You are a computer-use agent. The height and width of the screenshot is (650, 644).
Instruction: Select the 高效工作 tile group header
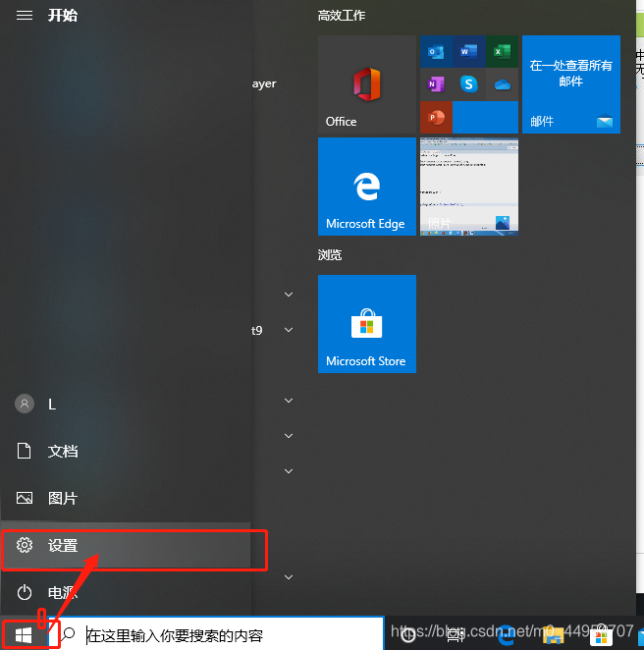coord(342,16)
